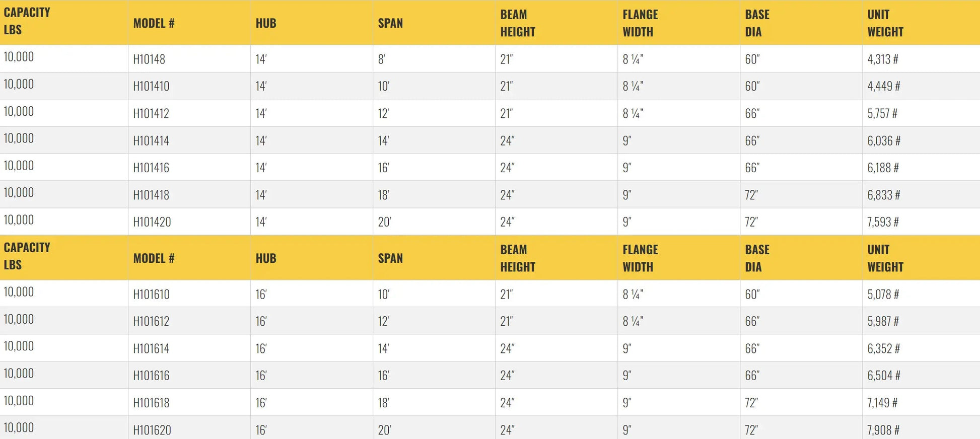Viewport: 980px width, 439px height.
Task: Click the 7,593 # unit weight value
Action: coord(883,222)
